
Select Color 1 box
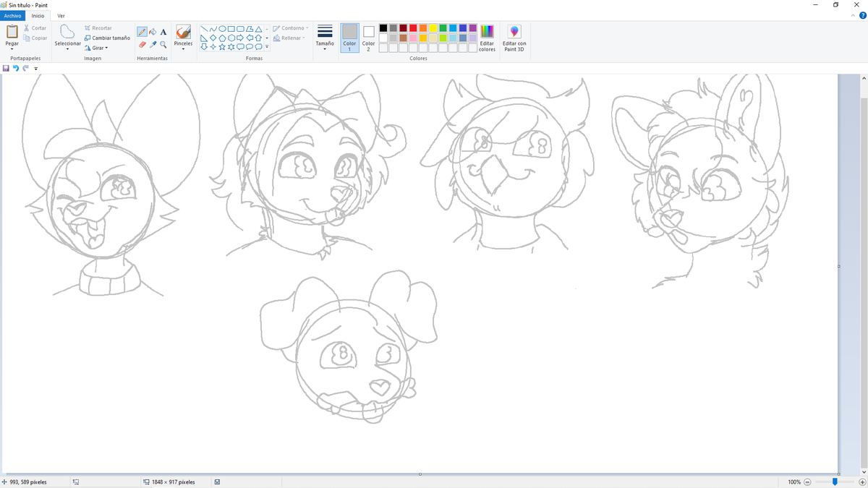pyautogui.click(x=349, y=38)
